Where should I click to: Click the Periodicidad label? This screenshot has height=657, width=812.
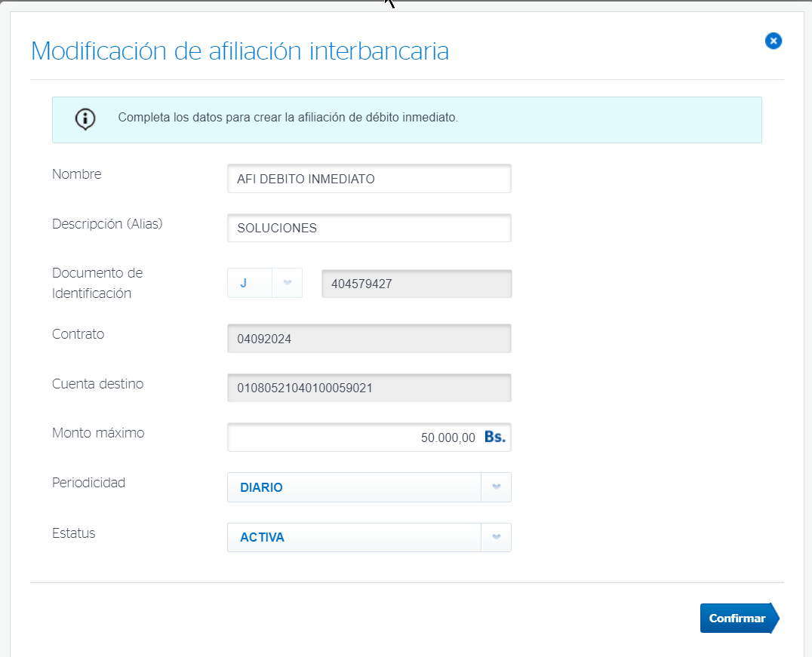(88, 483)
